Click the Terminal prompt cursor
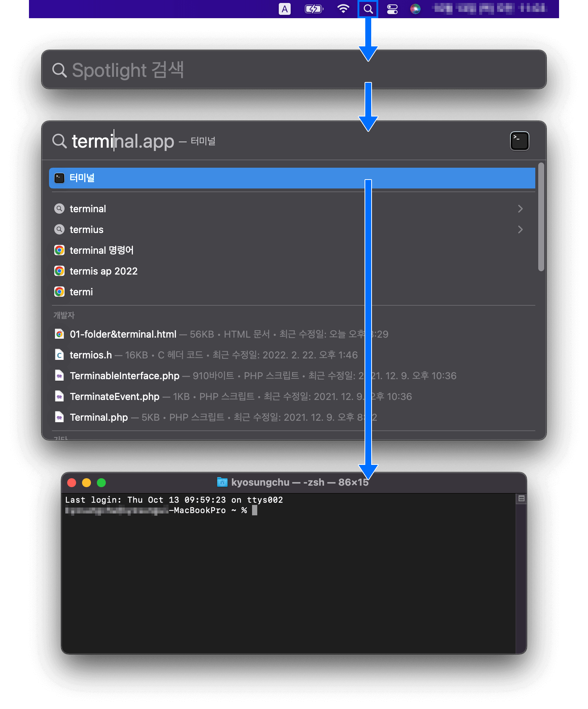588x709 pixels. [255, 510]
